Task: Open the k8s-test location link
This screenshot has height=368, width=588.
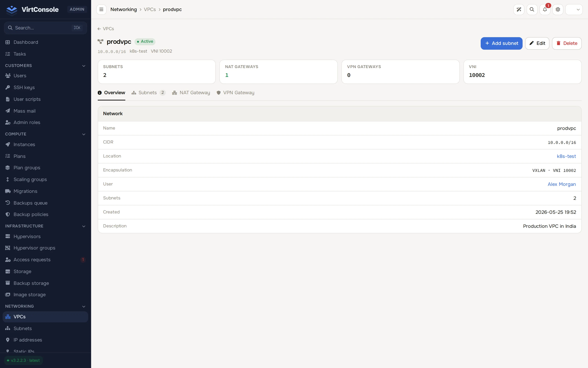Action: [x=566, y=156]
